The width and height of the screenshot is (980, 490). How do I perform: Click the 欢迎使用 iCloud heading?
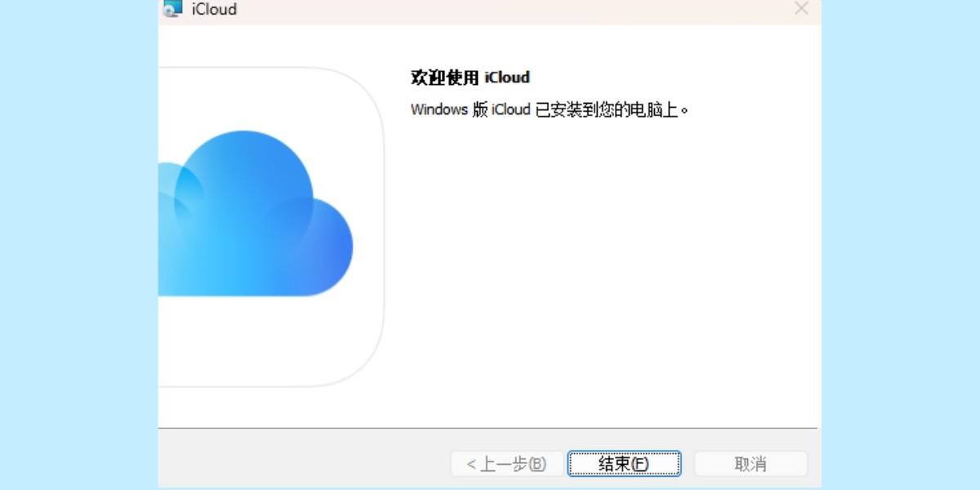coord(470,78)
